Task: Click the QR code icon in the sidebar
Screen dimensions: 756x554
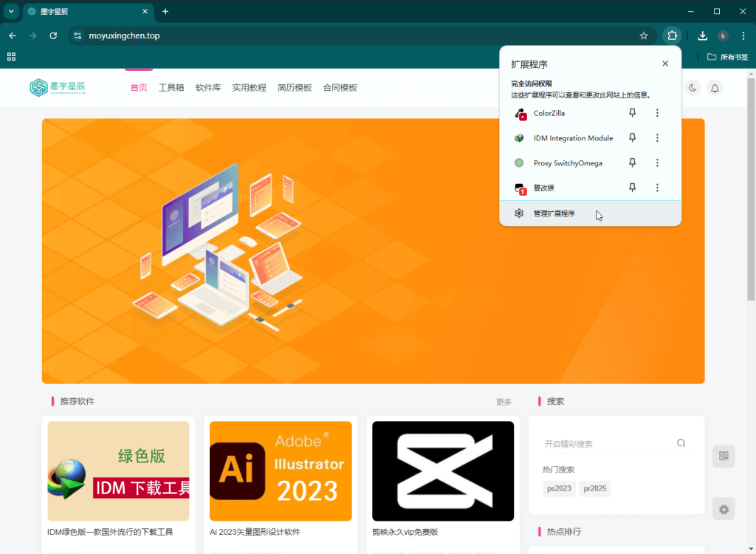Action: (724, 456)
